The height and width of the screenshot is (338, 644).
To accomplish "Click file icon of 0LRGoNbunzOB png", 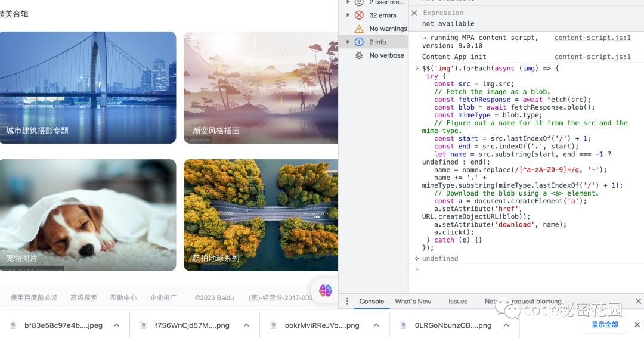I will tap(404, 325).
